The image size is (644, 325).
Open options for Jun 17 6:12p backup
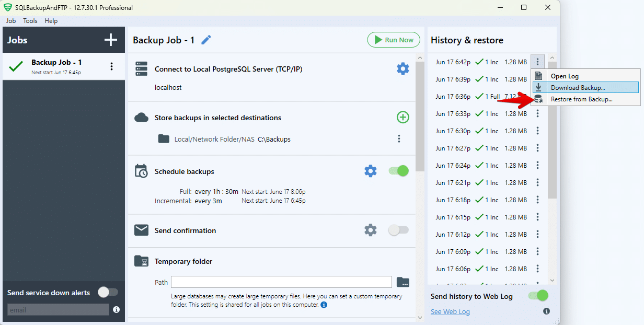click(x=537, y=234)
